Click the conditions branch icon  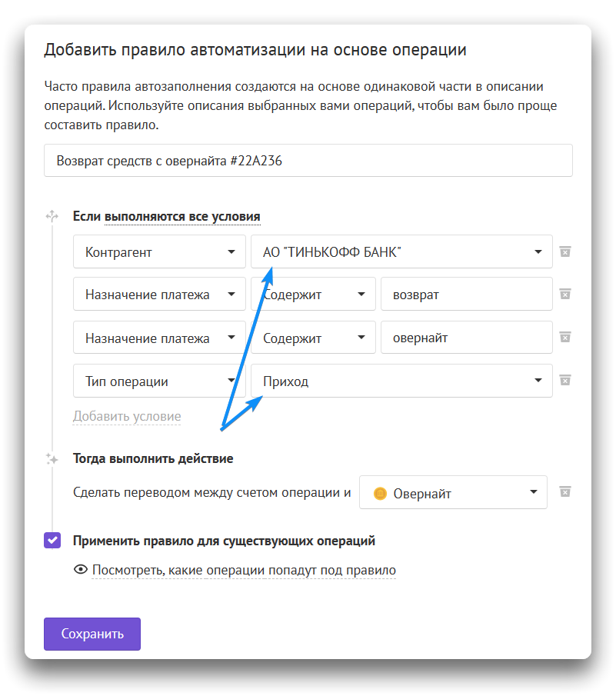52,217
